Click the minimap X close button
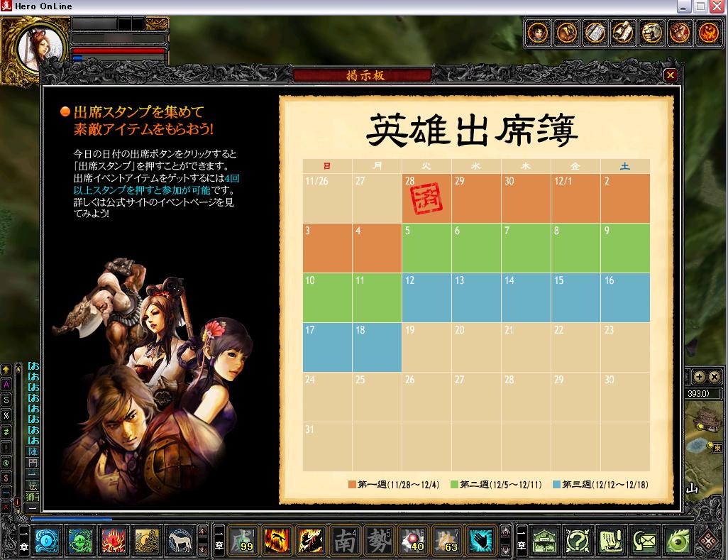Screen dimensions: 728x560 pyautogui.click(x=714, y=377)
